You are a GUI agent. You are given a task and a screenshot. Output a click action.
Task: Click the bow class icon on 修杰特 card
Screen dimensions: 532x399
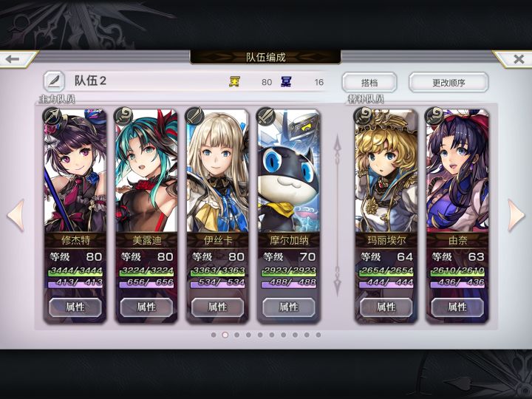coord(52,116)
